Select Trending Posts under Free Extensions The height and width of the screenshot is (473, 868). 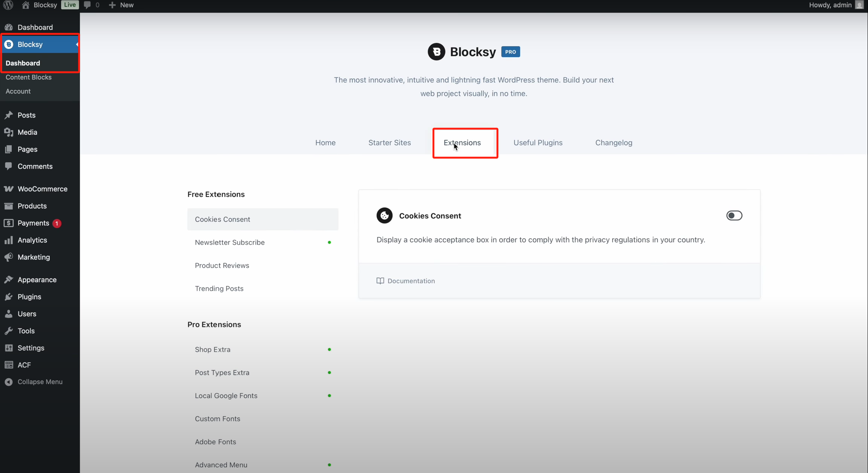[219, 288]
